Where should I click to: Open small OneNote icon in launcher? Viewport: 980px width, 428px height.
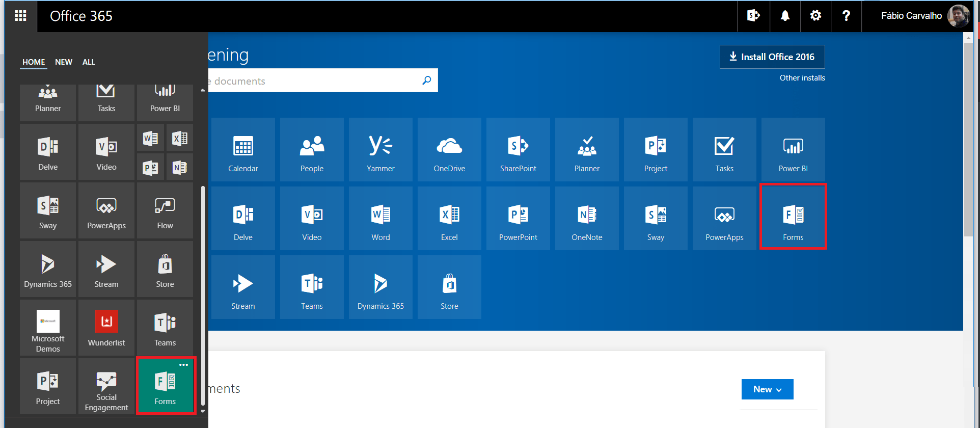(179, 167)
